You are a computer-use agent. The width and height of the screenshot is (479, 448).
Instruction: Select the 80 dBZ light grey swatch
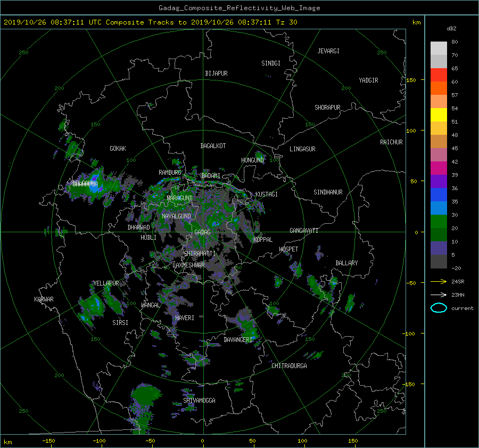click(x=439, y=48)
